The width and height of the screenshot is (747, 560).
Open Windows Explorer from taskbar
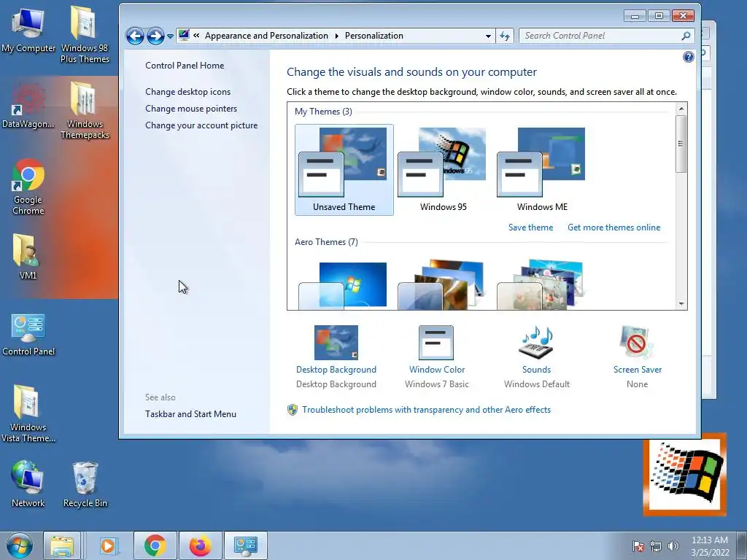click(62, 545)
